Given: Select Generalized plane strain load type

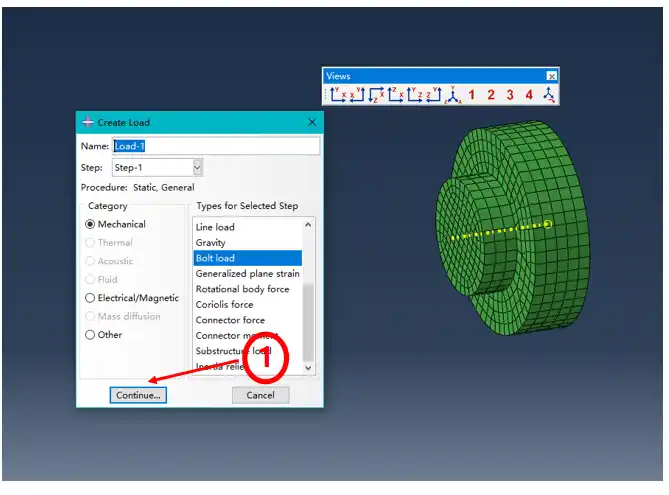Looking at the screenshot, I should [247, 274].
